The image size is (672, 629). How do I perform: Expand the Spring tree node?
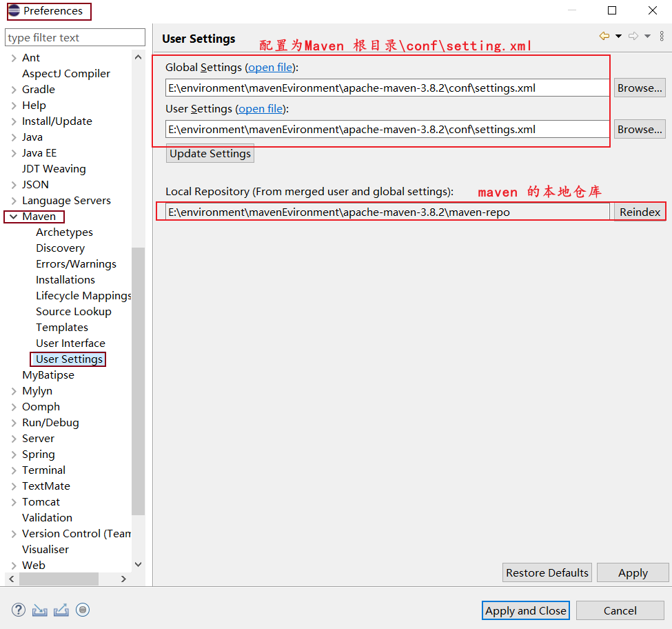point(14,455)
